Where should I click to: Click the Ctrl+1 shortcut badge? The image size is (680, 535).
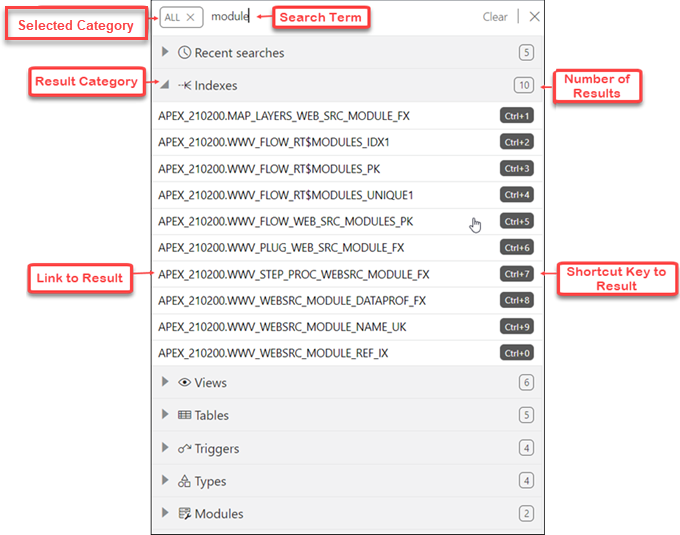517,116
